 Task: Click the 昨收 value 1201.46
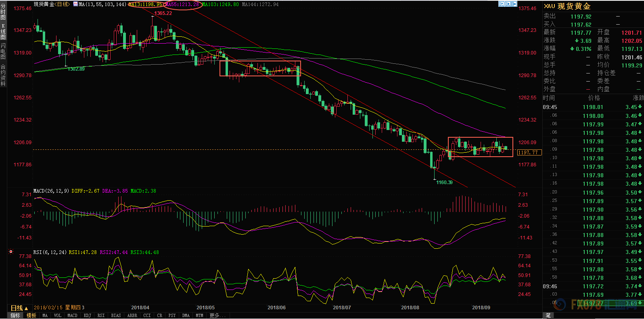[x=631, y=57]
